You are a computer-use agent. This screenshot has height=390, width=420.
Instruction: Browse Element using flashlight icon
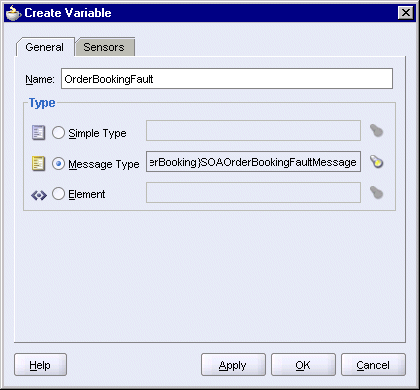click(377, 193)
